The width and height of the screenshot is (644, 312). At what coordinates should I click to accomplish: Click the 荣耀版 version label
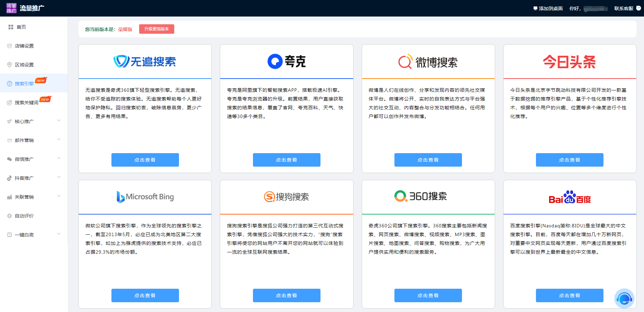click(x=125, y=29)
